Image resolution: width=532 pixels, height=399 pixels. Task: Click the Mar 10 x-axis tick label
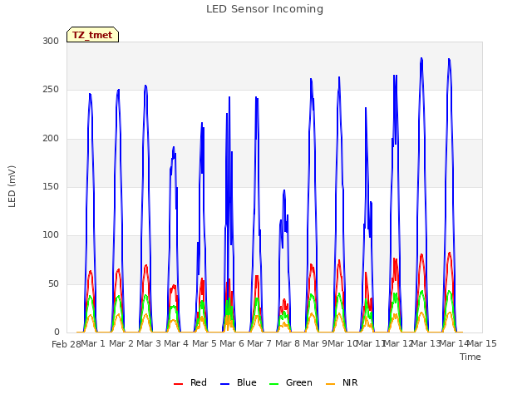[342, 343]
